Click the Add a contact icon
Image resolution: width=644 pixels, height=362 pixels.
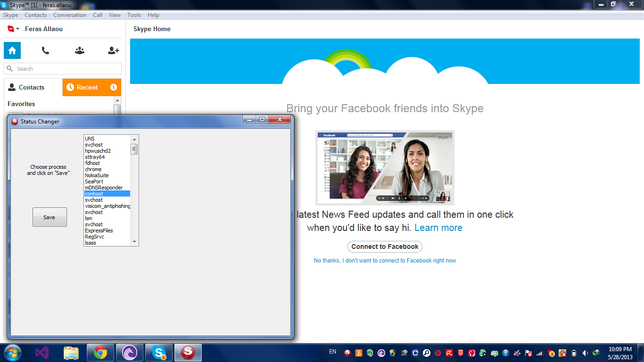click(x=114, y=50)
